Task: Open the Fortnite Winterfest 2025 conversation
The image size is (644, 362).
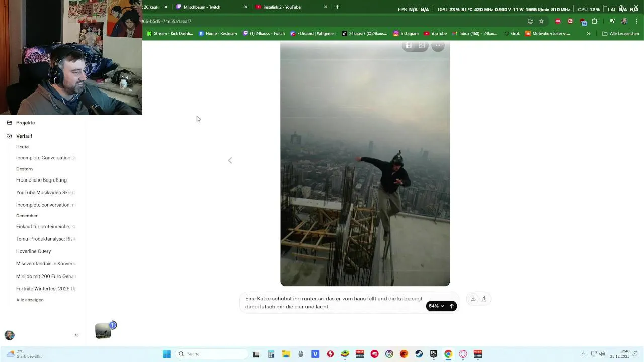Action: (46, 289)
